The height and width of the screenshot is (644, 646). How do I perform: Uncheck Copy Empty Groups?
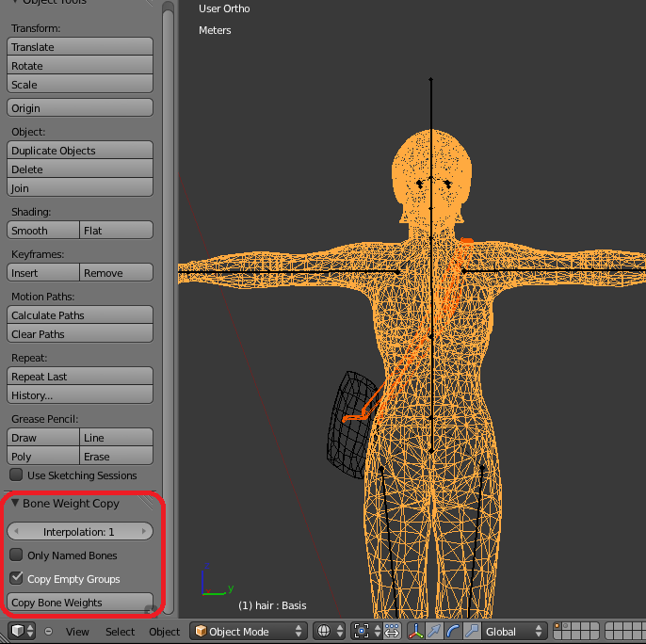click(16, 578)
